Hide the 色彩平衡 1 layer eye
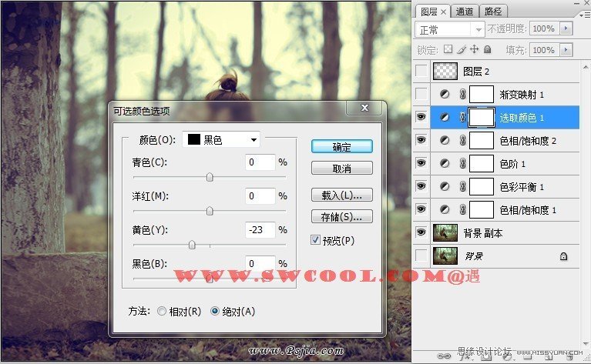The width and height of the screenshot is (591, 364). [x=421, y=186]
